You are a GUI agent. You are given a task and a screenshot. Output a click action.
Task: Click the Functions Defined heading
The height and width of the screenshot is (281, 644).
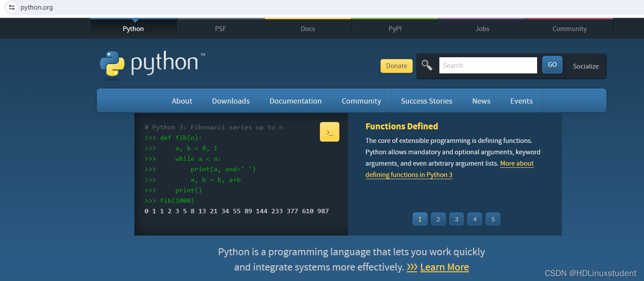point(402,126)
